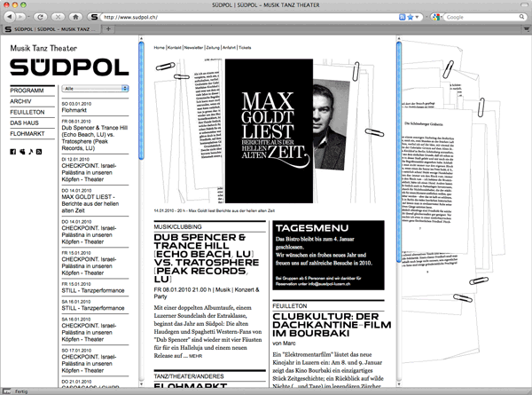The width and height of the screenshot is (532, 395).
Task: Open the browser Home page button
Action: [75, 17]
